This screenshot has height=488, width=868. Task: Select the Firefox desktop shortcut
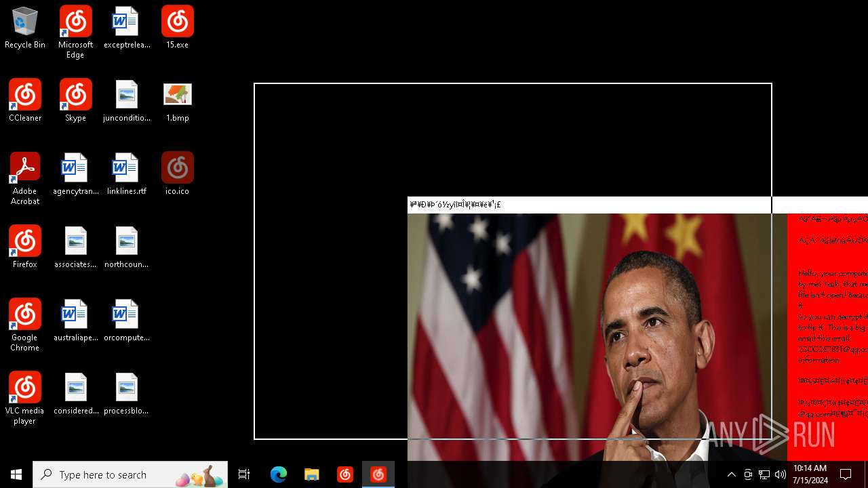(25, 248)
